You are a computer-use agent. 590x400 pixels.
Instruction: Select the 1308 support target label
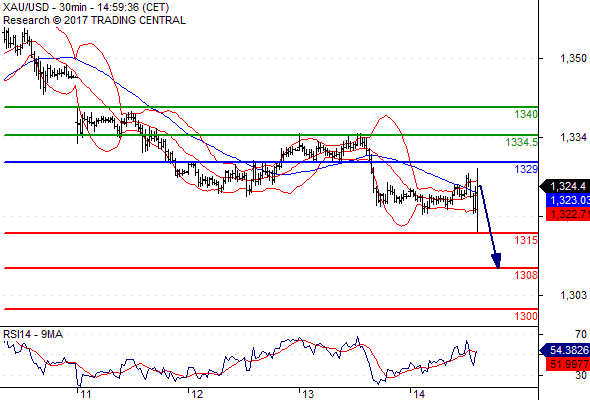click(526, 275)
